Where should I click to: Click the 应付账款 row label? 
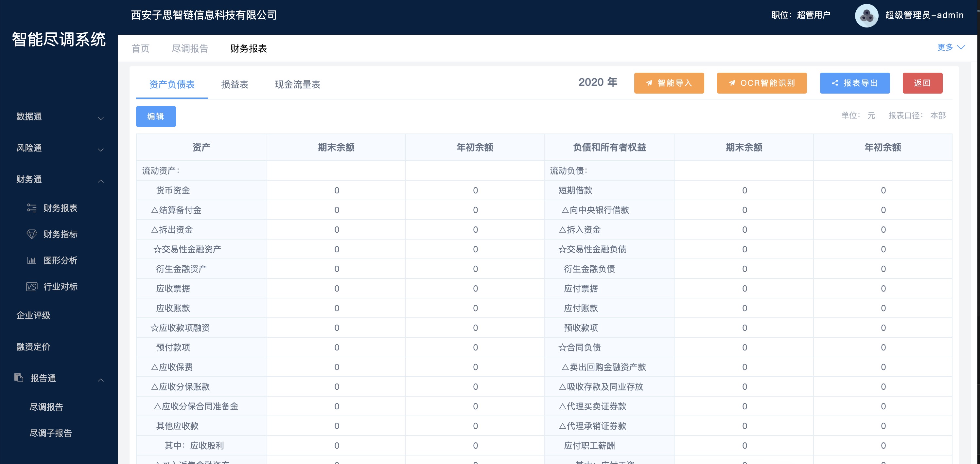click(x=581, y=308)
